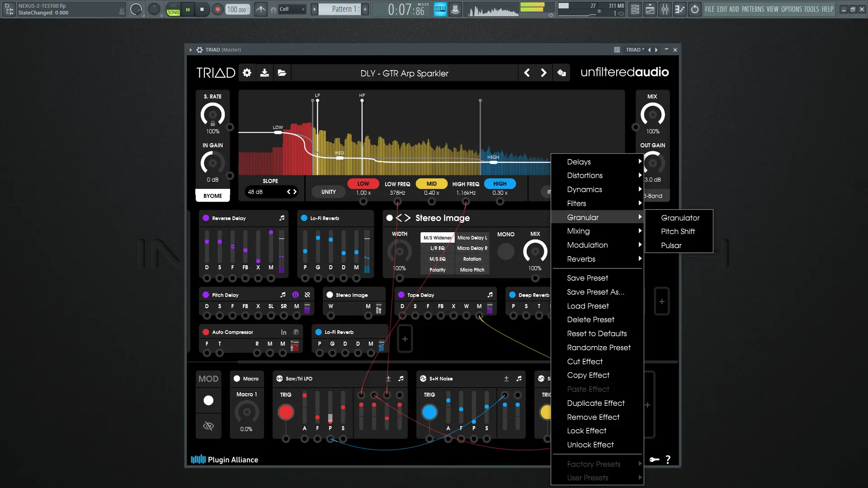868x488 pixels.
Task: Open TRIAD settings gear icon
Action: [x=247, y=73]
